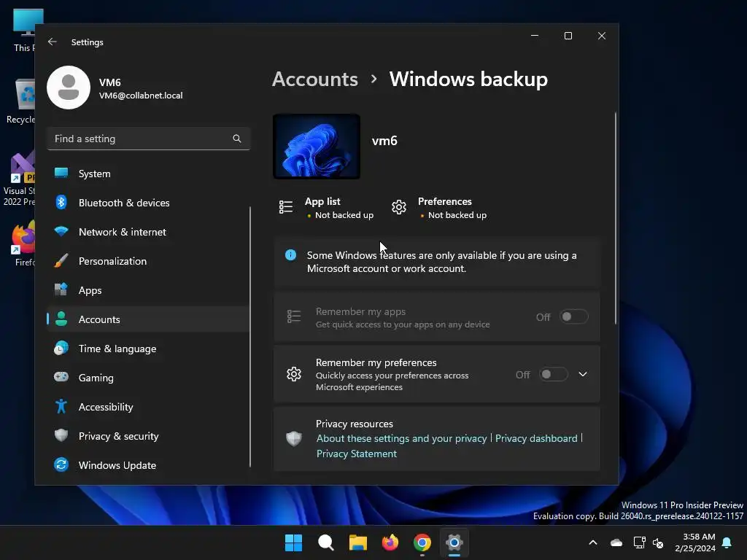Open the Windows Start menu

293,542
